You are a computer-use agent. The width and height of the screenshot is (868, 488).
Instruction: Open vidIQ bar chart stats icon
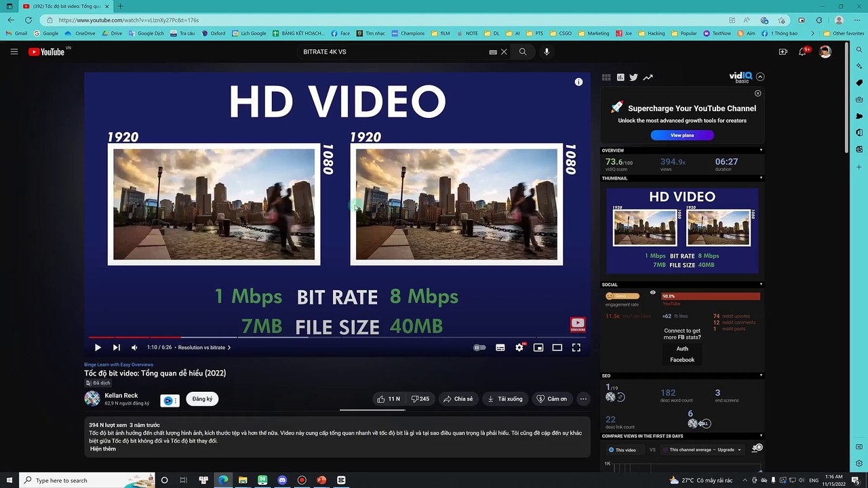point(620,77)
